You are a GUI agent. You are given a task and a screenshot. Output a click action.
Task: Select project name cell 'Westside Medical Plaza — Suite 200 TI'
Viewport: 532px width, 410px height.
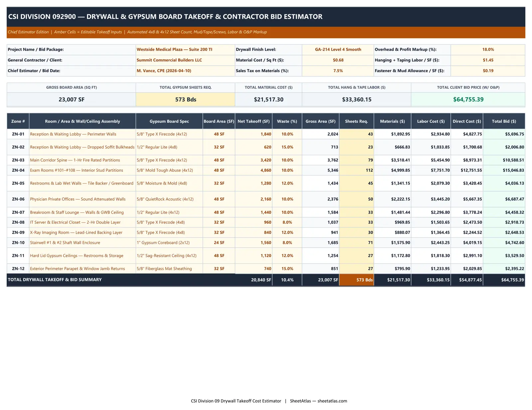pyautogui.click(x=185, y=50)
